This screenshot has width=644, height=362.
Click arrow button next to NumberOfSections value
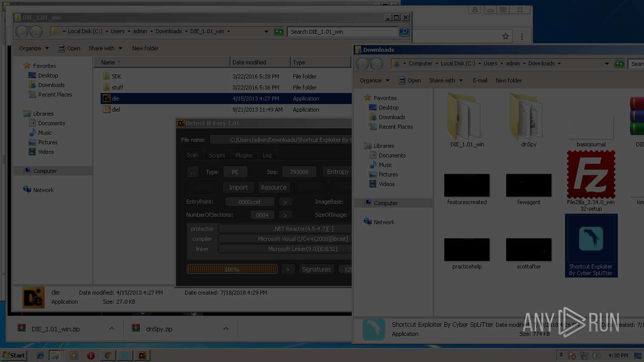[285, 215]
